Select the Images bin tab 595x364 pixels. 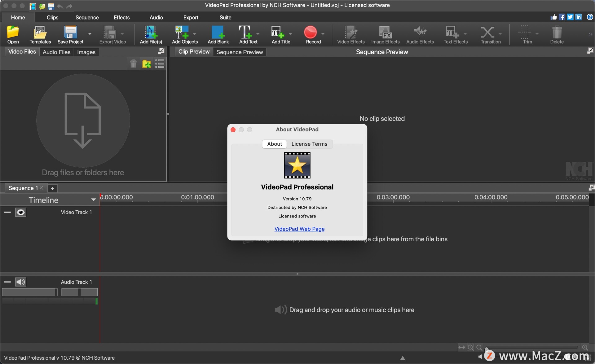tap(86, 52)
